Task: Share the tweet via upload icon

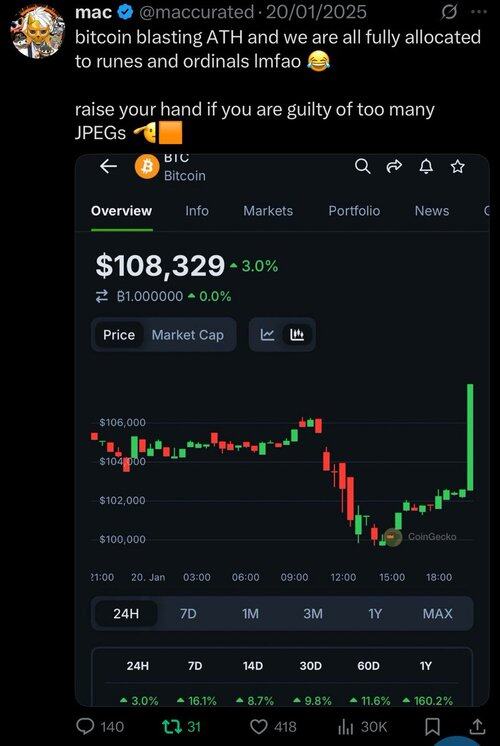Action: click(x=476, y=726)
